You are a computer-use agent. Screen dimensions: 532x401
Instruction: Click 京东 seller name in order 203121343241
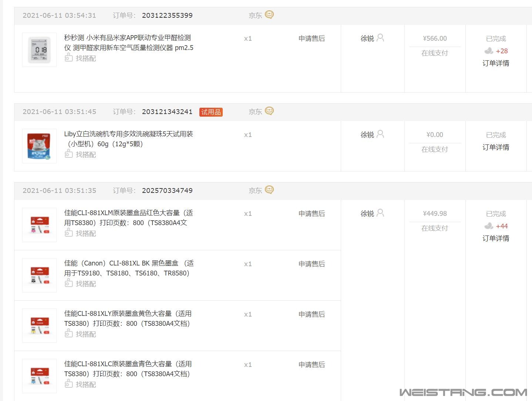[255, 111]
